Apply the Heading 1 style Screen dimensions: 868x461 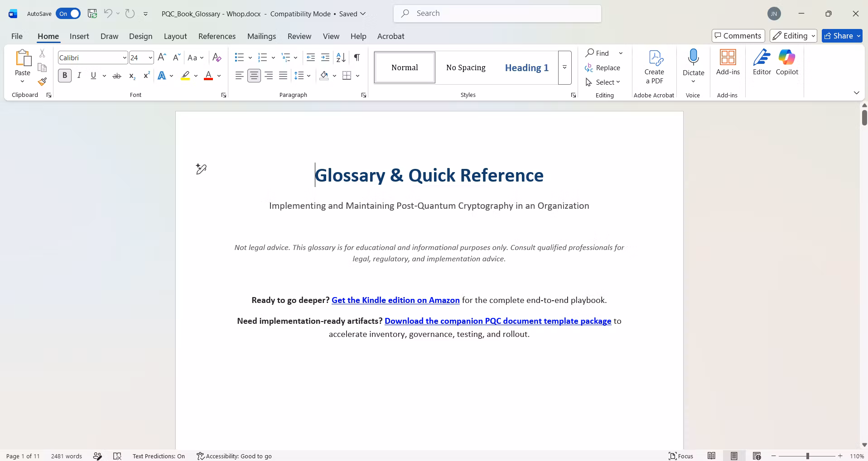pos(527,67)
